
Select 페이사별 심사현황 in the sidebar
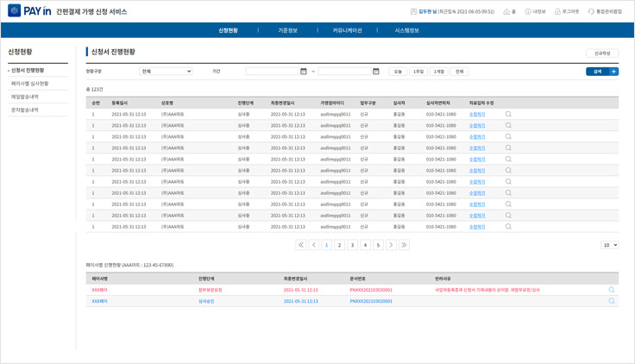pos(30,84)
